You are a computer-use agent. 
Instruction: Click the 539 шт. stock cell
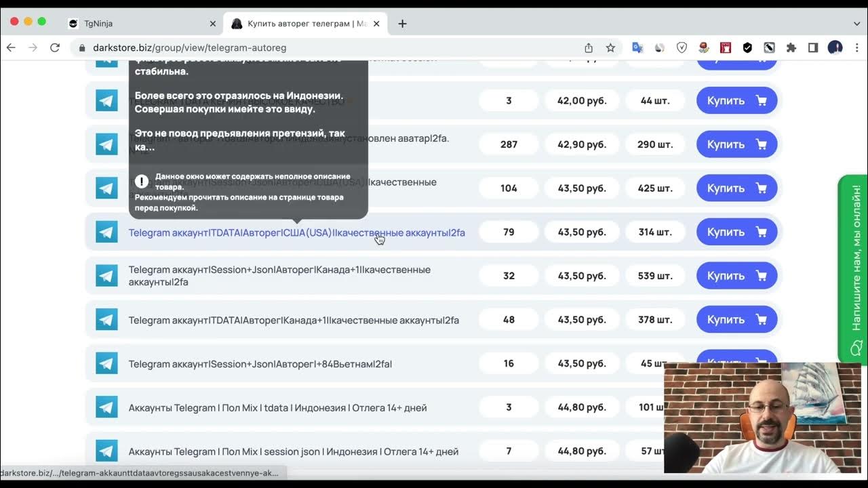pyautogui.click(x=655, y=276)
